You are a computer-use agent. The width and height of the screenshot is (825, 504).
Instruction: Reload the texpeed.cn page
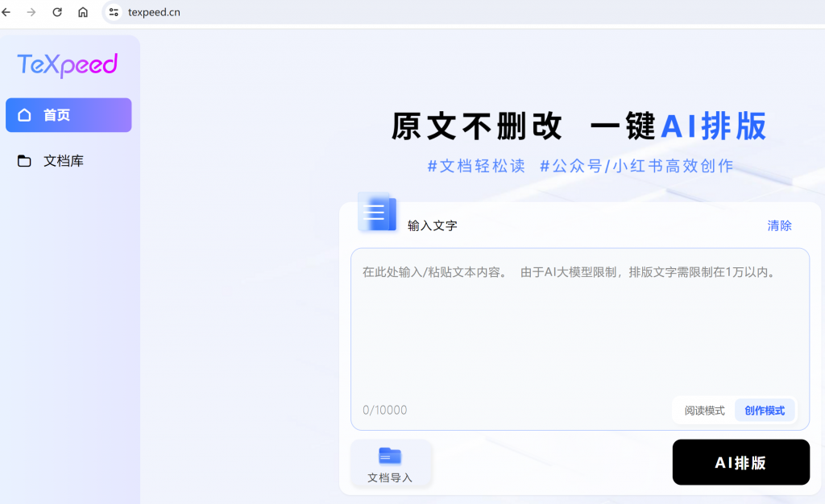point(57,12)
